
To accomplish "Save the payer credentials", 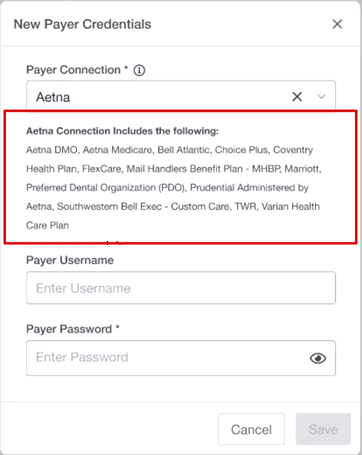I will 323,429.
